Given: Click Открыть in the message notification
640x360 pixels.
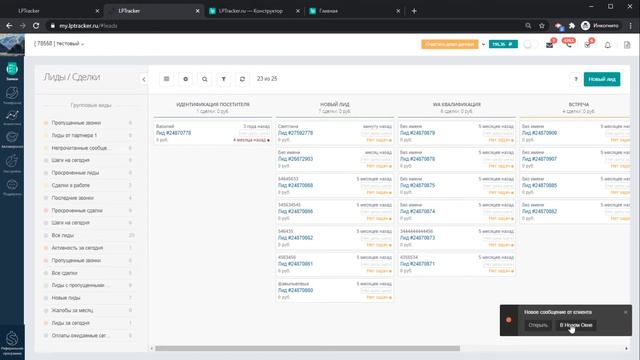Looking at the screenshot, I should [x=538, y=325].
